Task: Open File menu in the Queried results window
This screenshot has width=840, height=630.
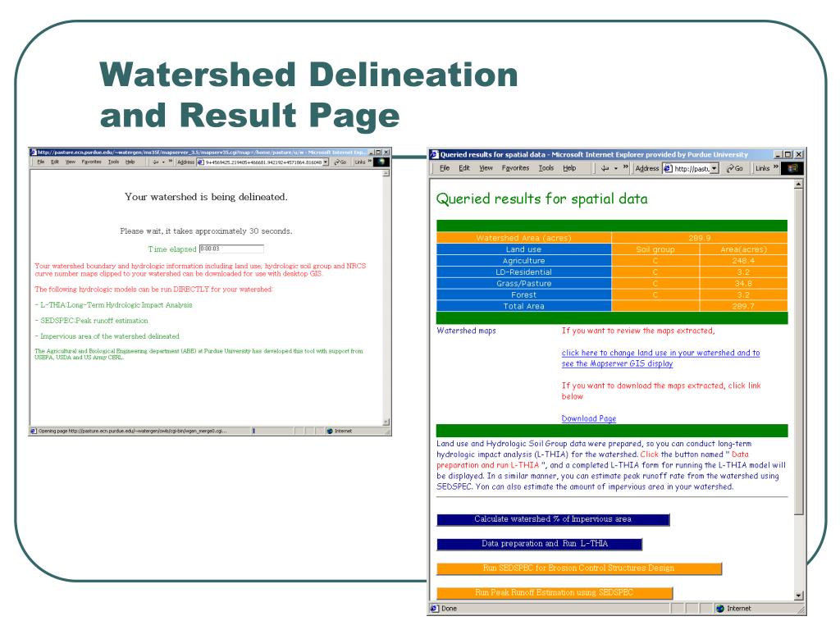Action: click(445, 168)
